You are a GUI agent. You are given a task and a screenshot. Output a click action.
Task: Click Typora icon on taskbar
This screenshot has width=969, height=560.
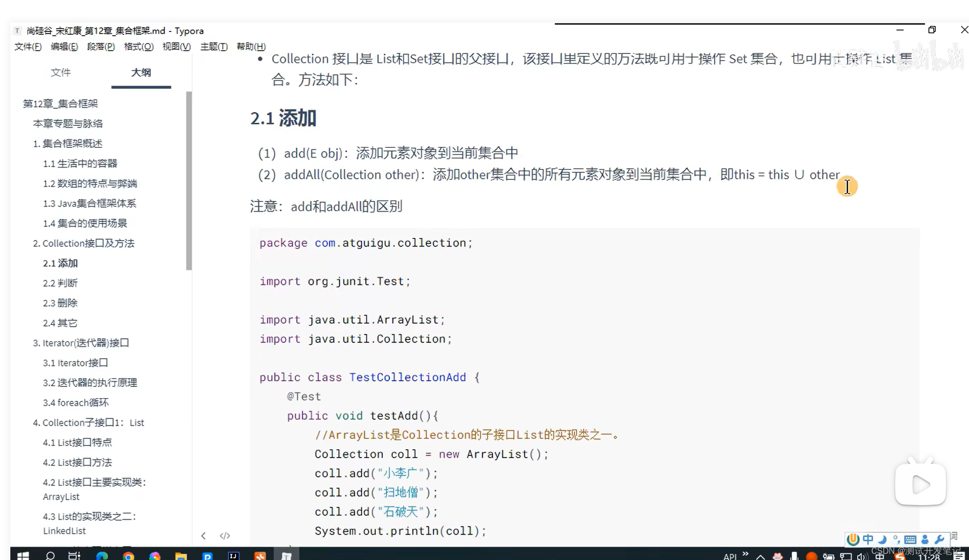coord(287,556)
